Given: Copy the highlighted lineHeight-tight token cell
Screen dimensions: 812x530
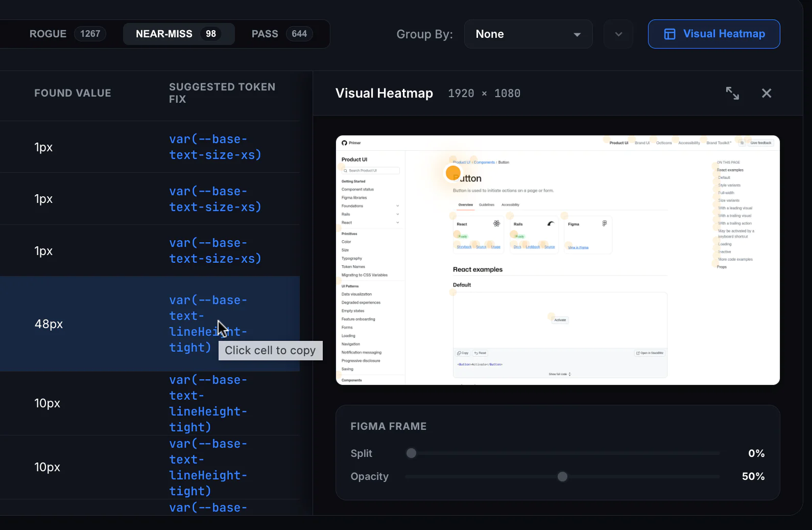Looking at the screenshot, I should pos(208,324).
